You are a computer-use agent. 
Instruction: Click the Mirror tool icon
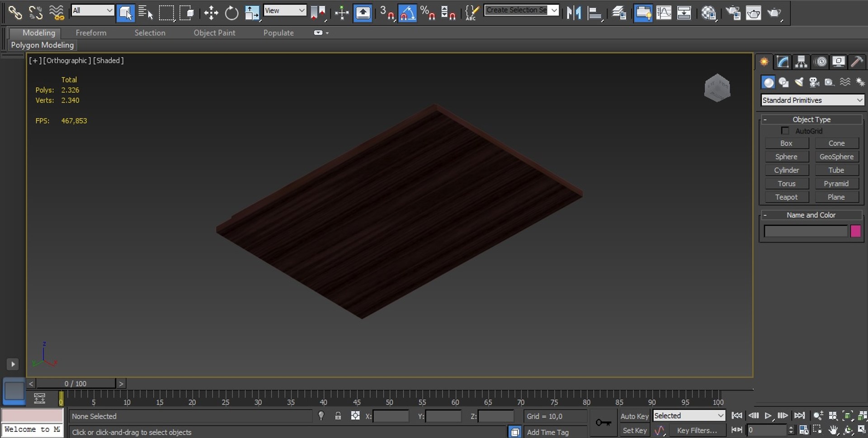pos(574,13)
